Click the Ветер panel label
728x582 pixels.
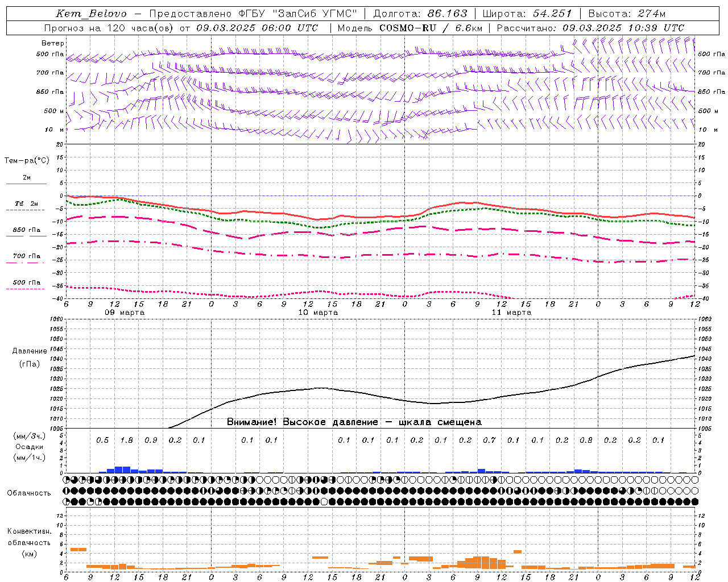(x=53, y=43)
